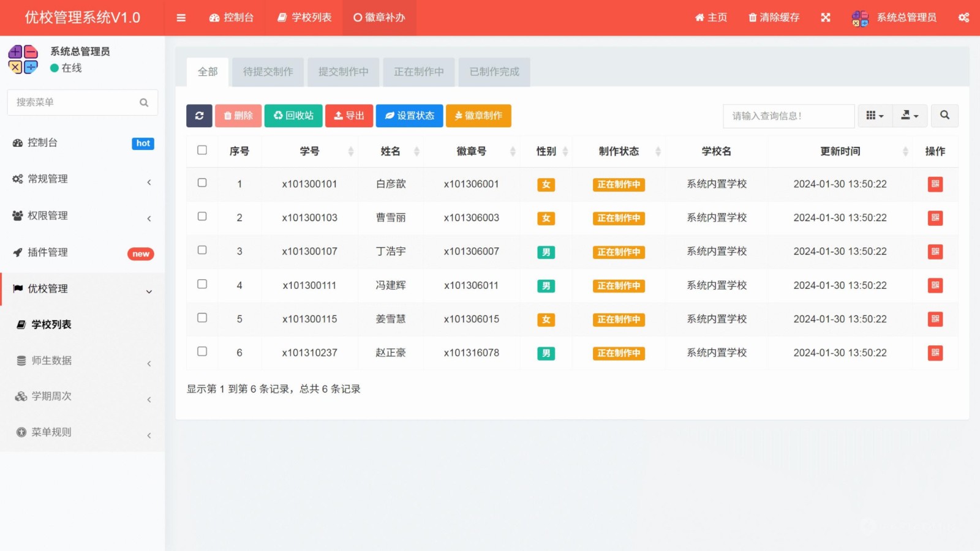Check the row 1 checkbox for x101300101
The width and height of the screenshot is (980, 551).
[202, 182]
